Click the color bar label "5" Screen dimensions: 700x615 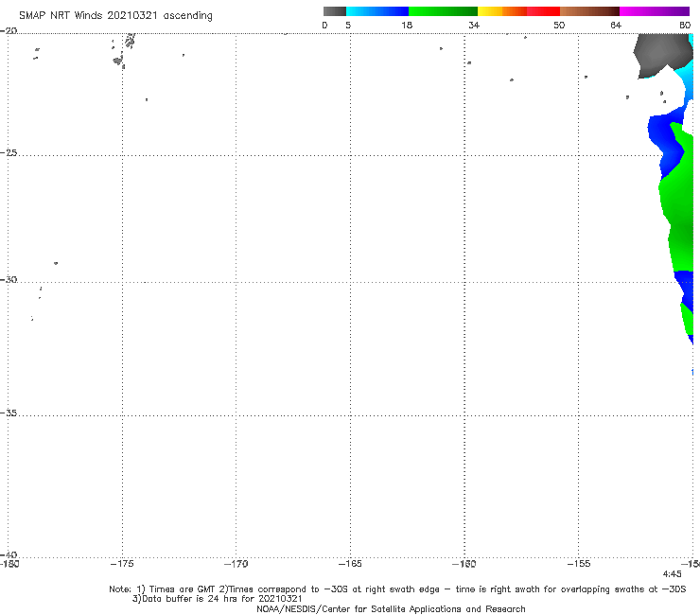coord(348,25)
